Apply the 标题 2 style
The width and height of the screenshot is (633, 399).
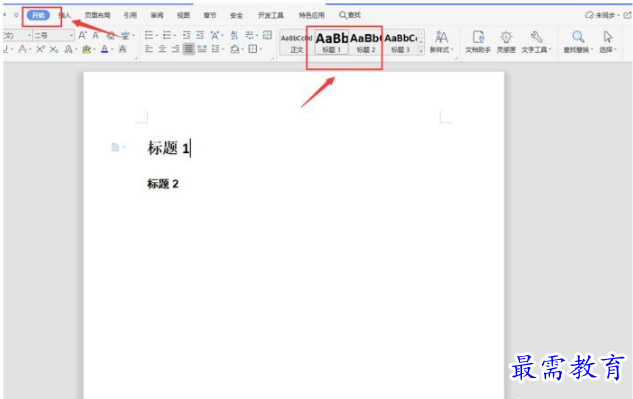(366, 43)
